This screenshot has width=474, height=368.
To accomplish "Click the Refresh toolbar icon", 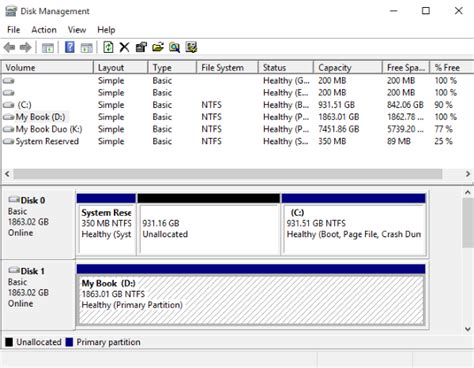I will [108, 47].
